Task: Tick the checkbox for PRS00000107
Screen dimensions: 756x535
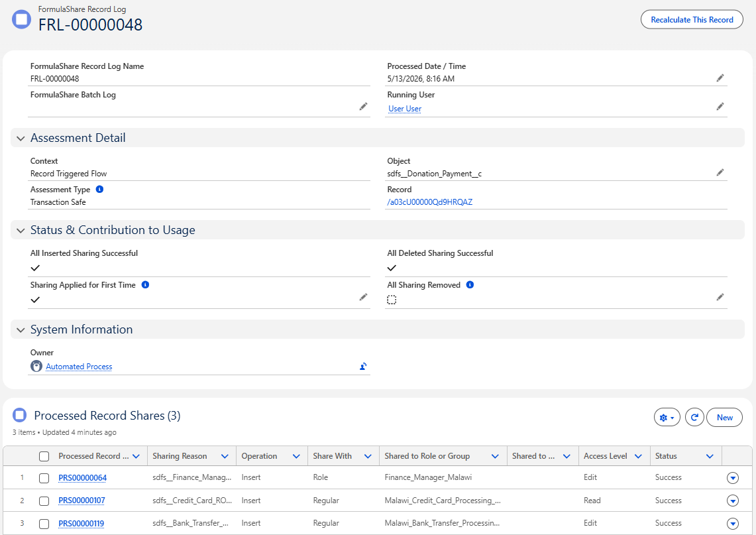Action: point(44,501)
